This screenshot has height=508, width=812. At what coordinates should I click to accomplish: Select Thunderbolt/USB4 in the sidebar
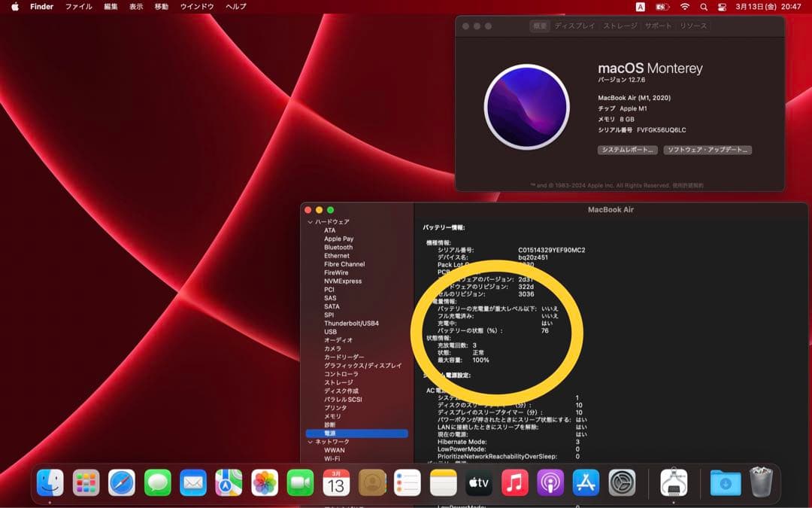pyautogui.click(x=351, y=324)
